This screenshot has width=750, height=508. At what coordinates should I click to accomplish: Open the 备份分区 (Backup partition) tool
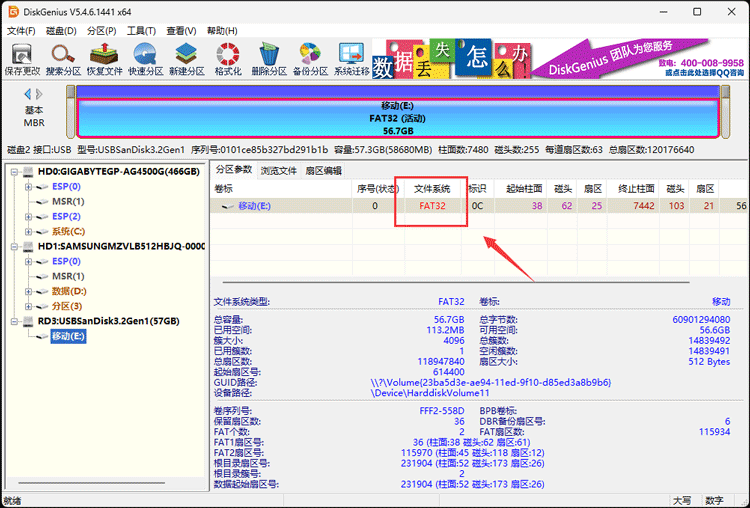click(310, 59)
